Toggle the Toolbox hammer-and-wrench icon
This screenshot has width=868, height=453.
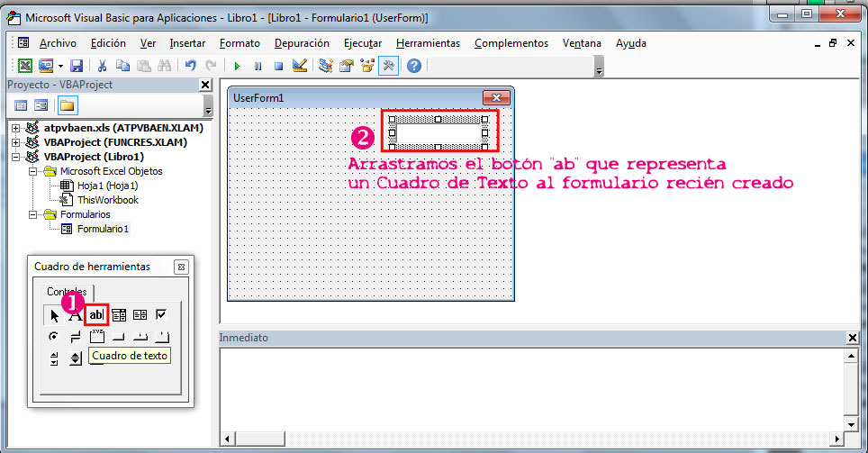[388, 66]
